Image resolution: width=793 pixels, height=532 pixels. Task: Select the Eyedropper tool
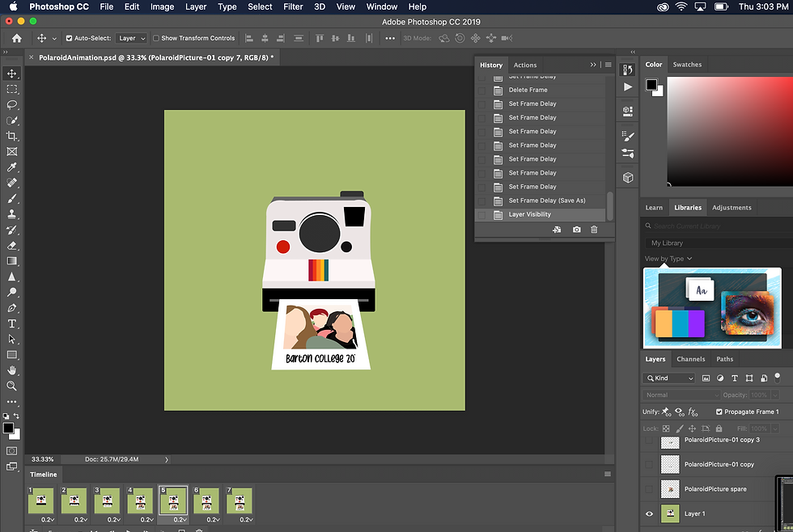point(11,167)
